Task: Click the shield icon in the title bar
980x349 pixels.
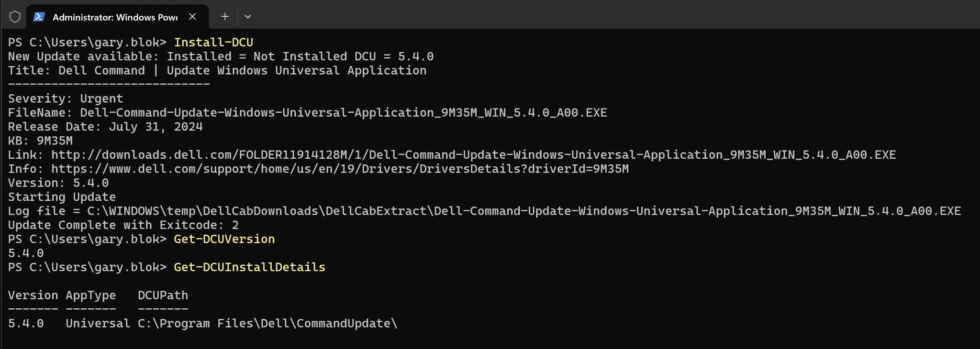Action: click(x=14, y=16)
